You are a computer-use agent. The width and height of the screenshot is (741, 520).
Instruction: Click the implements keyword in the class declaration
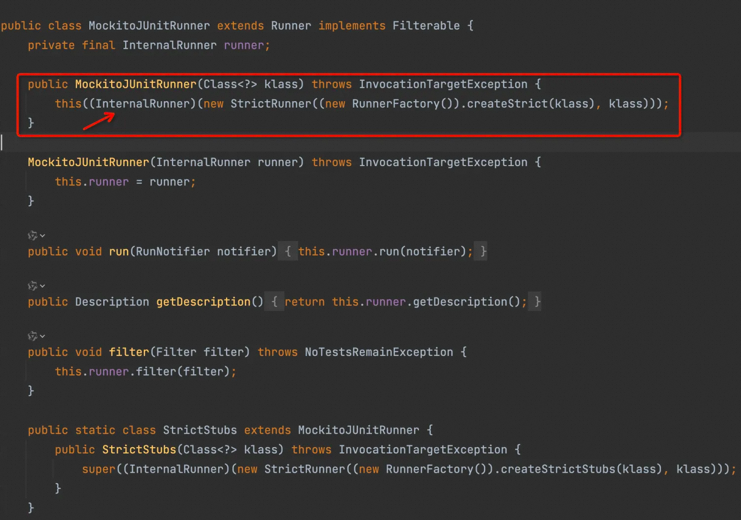click(352, 26)
